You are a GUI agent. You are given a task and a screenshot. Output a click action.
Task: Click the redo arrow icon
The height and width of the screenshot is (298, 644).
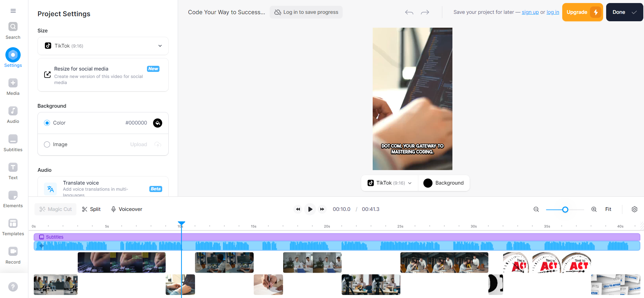(425, 12)
